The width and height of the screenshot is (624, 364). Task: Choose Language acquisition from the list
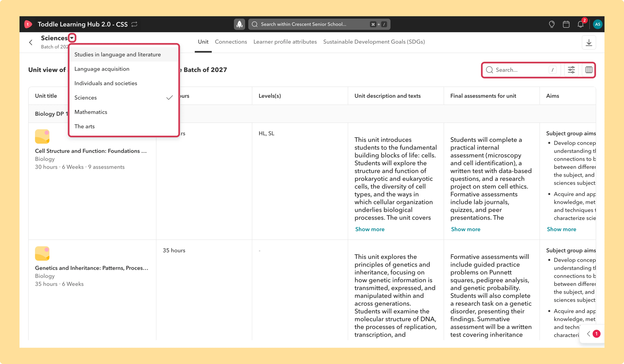124,69
